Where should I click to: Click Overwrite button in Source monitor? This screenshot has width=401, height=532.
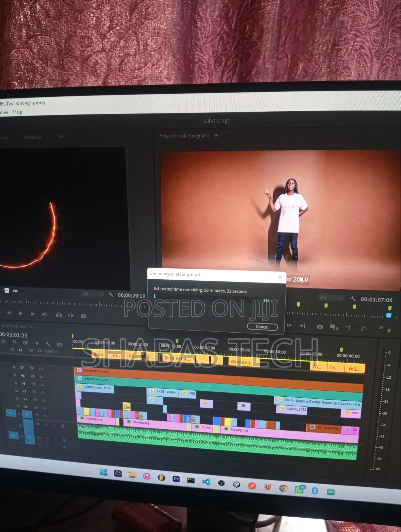coord(71,315)
